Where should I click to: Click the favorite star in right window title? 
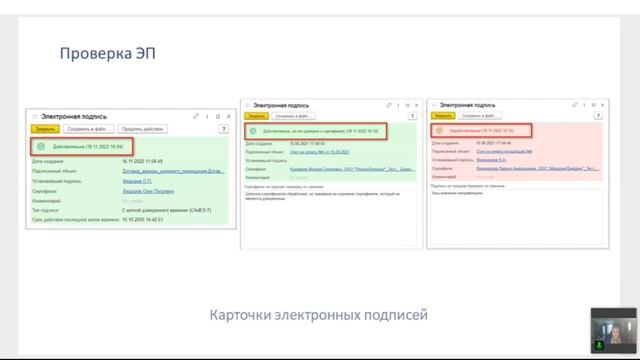click(x=434, y=105)
